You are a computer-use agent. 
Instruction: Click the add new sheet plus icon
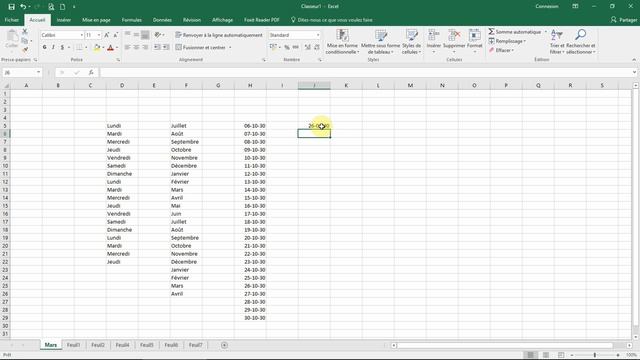pyautogui.click(x=224, y=345)
